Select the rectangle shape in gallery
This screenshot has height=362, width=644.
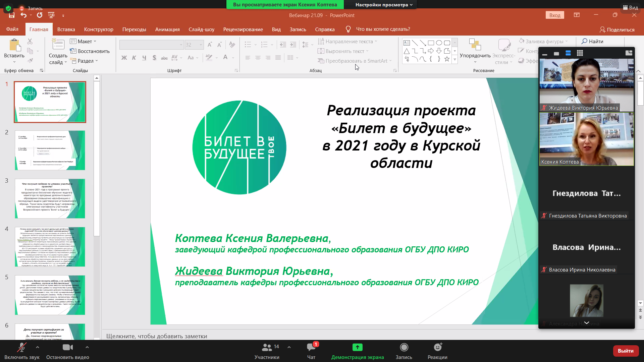431,43
